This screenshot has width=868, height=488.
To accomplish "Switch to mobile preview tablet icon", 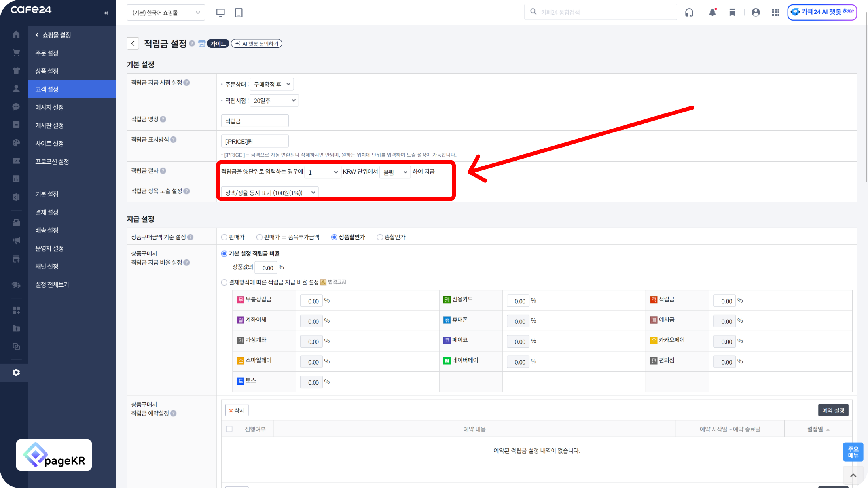I will tap(239, 13).
